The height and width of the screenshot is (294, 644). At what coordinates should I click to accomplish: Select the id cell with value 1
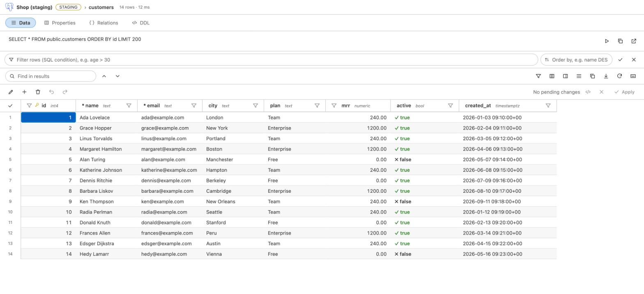tap(48, 118)
